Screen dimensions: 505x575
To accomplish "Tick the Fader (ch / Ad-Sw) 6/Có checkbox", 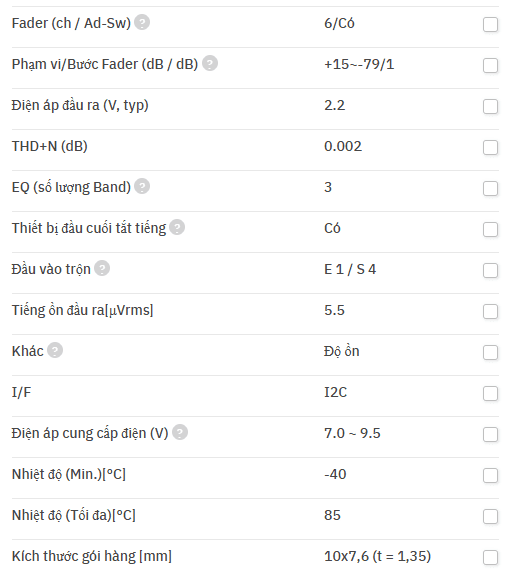I will coord(490,25).
